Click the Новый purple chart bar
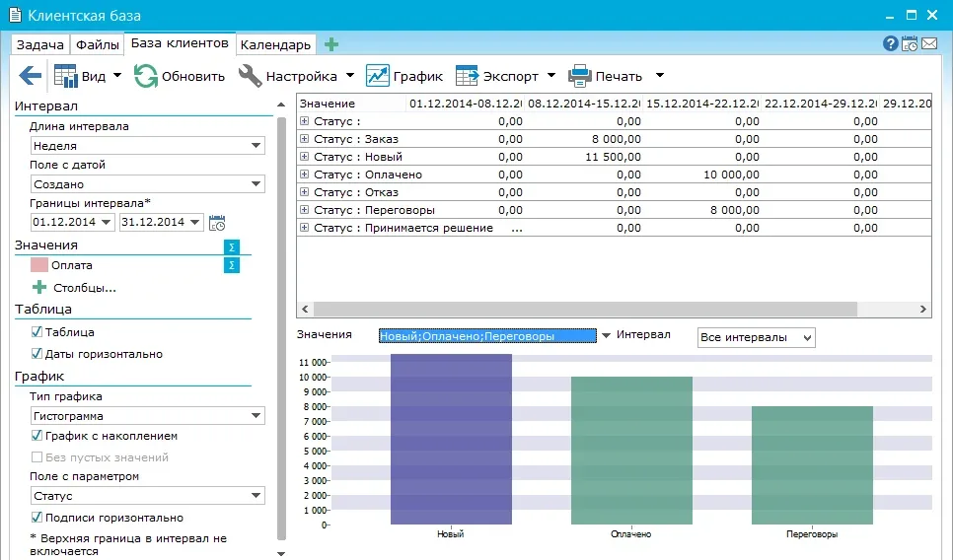 pyautogui.click(x=451, y=439)
